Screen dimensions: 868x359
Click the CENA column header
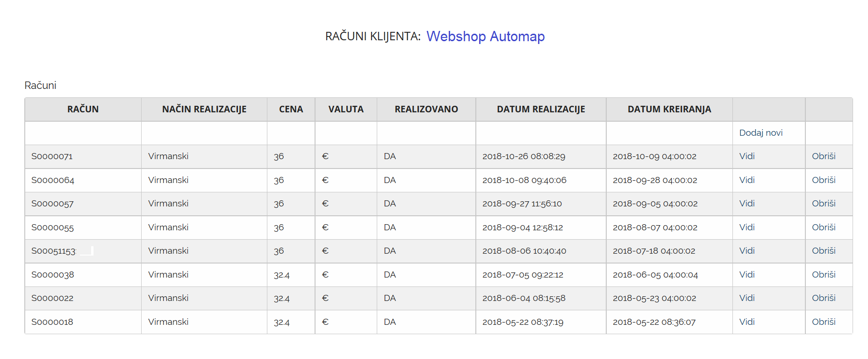(x=291, y=110)
